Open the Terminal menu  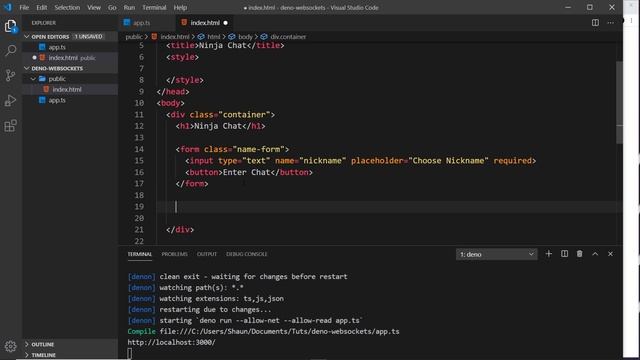[x=154, y=7]
